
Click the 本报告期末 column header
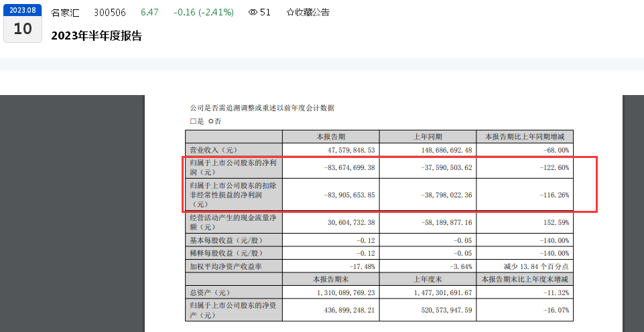pos(330,280)
